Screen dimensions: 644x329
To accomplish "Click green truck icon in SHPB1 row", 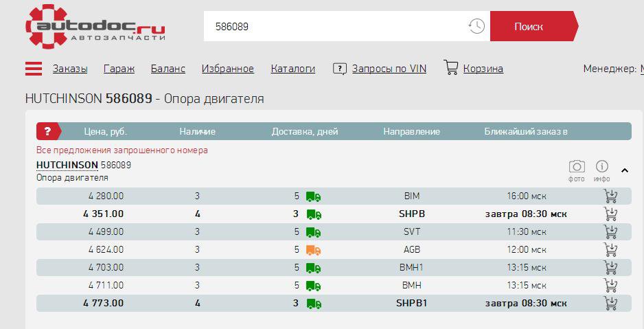I will (314, 304).
